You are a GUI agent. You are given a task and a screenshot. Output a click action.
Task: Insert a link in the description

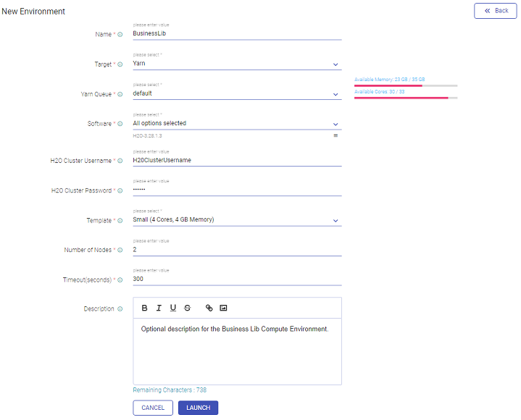point(209,308)
